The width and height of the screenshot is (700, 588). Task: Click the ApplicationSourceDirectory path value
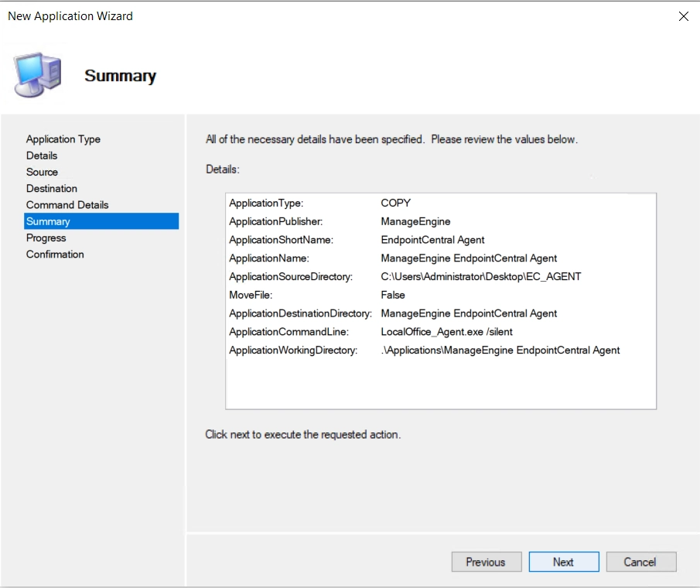(x=481, y=277)
